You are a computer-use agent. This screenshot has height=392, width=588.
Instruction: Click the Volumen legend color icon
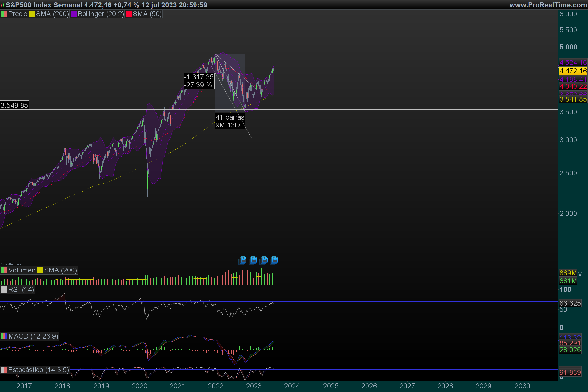4,270
